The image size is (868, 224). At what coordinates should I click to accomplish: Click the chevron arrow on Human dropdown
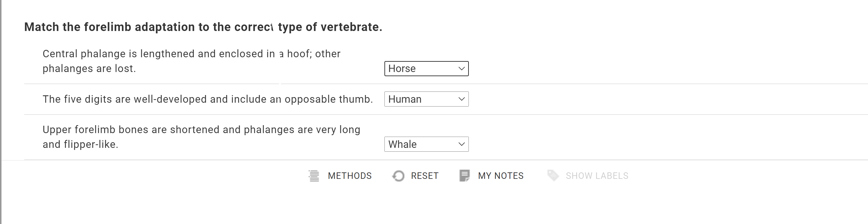pyautogui.click(x=461, y=99)
